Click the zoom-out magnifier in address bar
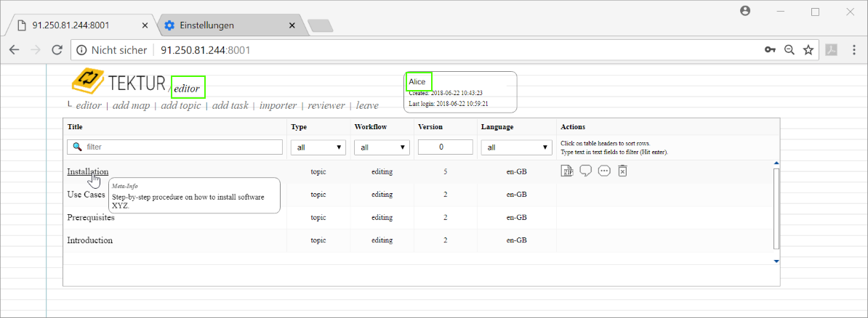 tap(789, 49)
